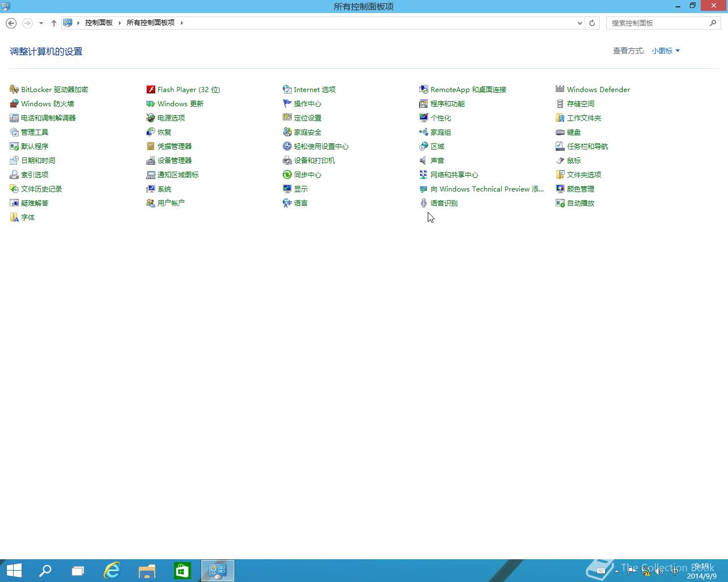
Task: Open the 同步中心 icon
Action: point(287,174)
